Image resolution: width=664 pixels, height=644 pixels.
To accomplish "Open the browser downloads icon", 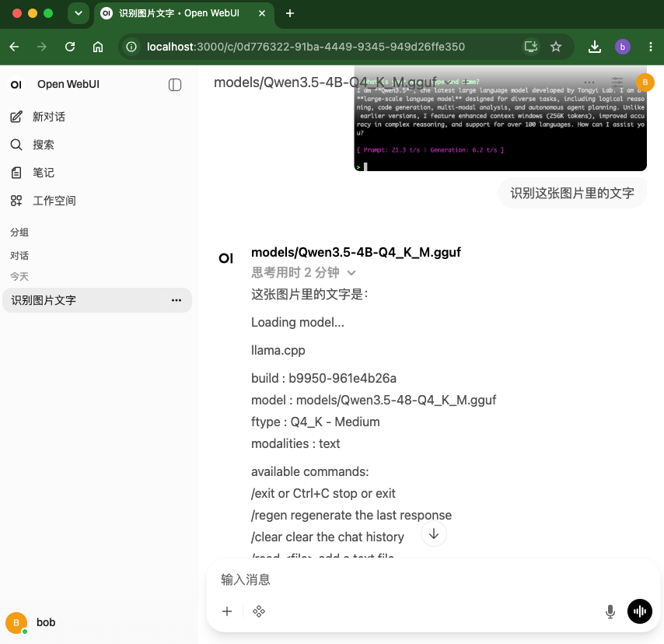I will pyautogui.click(x=595, y=47).
